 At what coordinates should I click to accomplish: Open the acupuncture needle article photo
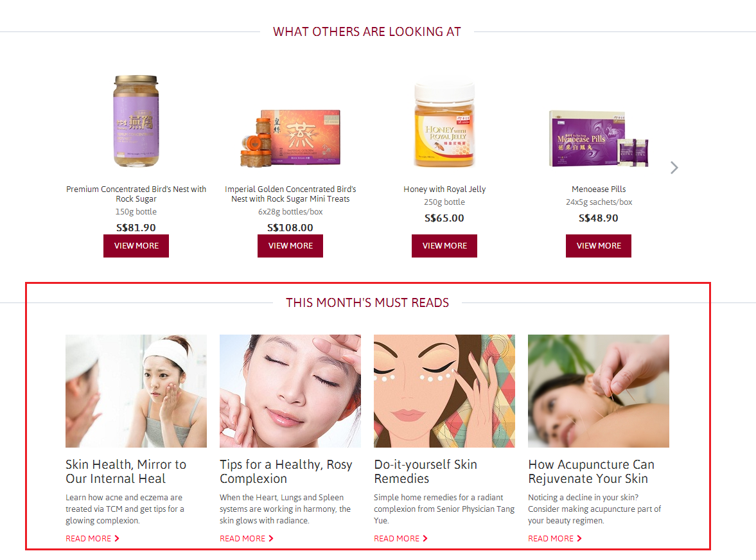click(599, 391)
